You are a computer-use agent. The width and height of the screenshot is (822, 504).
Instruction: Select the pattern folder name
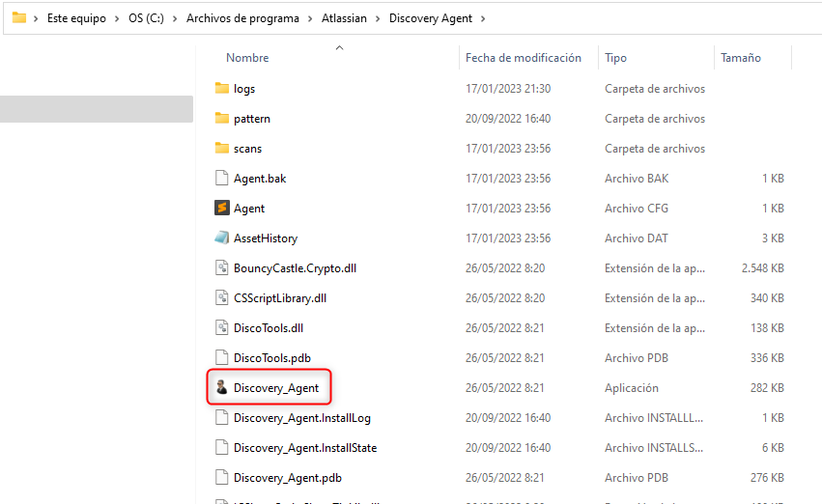(252, 119)
